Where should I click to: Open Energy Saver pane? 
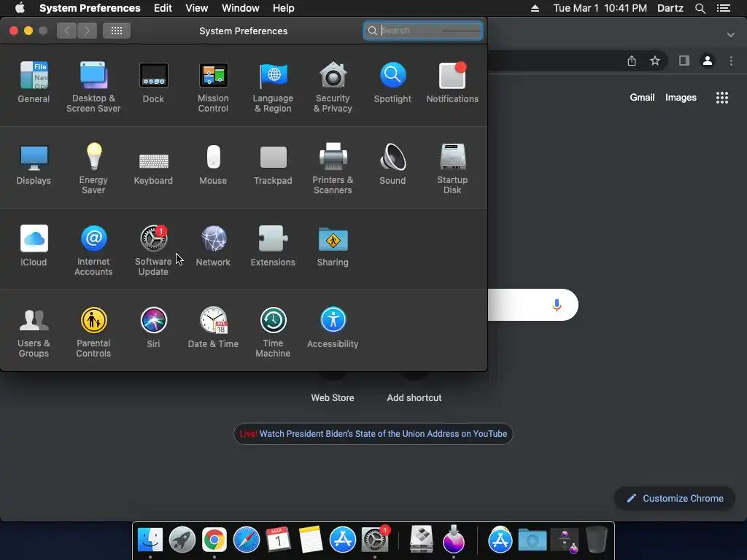coord(93,168)
